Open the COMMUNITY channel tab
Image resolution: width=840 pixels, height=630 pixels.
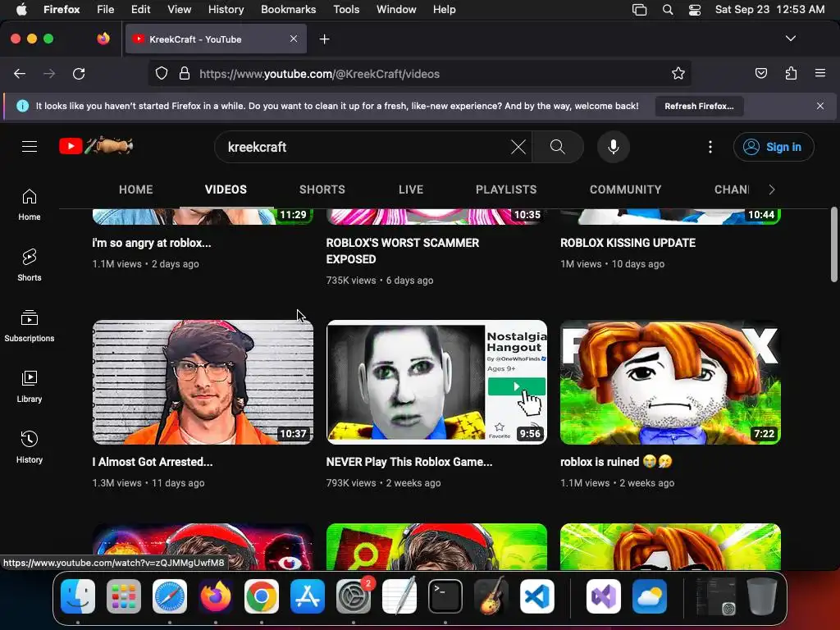625,189
